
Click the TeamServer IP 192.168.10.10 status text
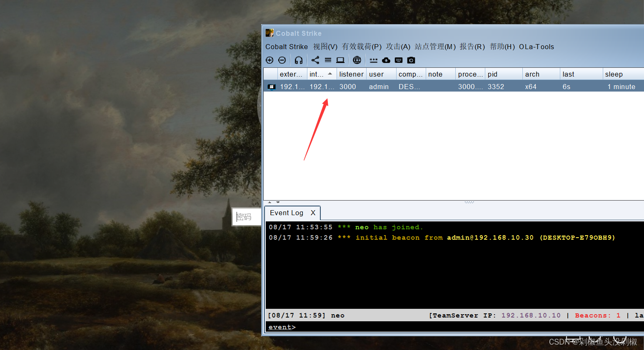pos(495,315)
